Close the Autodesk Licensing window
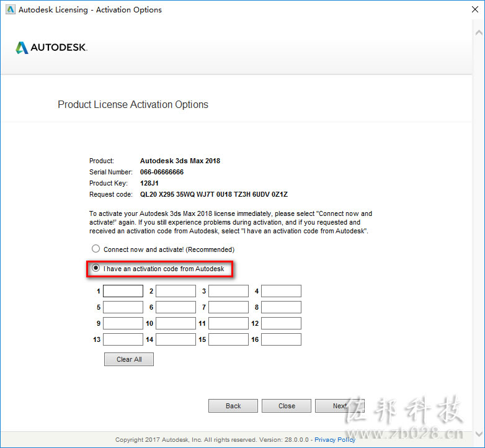This screenshot has height=448, width=485. point(475,9)
